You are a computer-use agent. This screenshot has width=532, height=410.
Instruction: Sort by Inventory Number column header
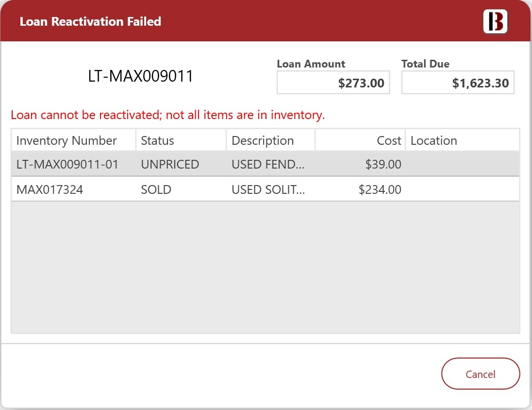(74, 140)
